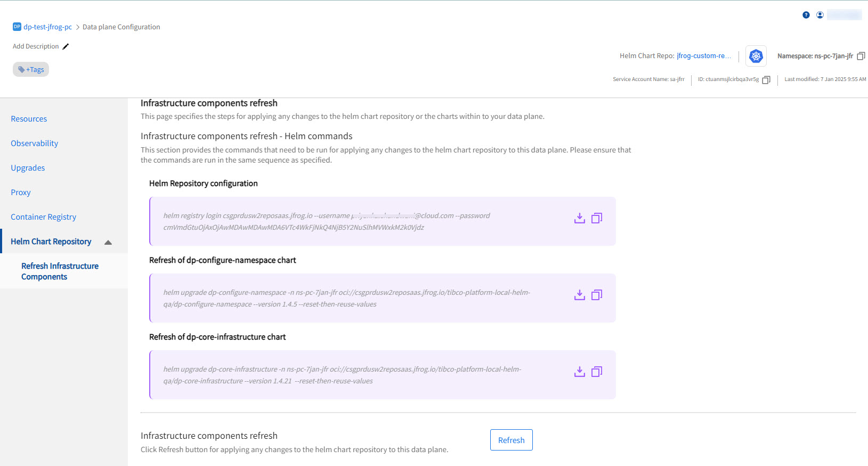Copy the namespace ns-pc-7jan-jfr
Viewport: 868px width, 466px height.
pos(861,56)
